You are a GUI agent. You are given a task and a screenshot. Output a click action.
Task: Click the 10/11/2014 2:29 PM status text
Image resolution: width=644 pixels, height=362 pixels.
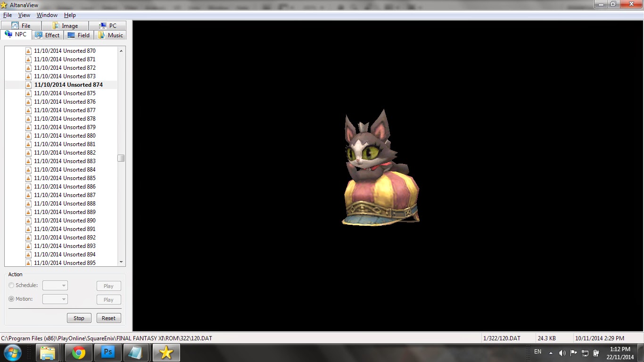coord(599,338)
